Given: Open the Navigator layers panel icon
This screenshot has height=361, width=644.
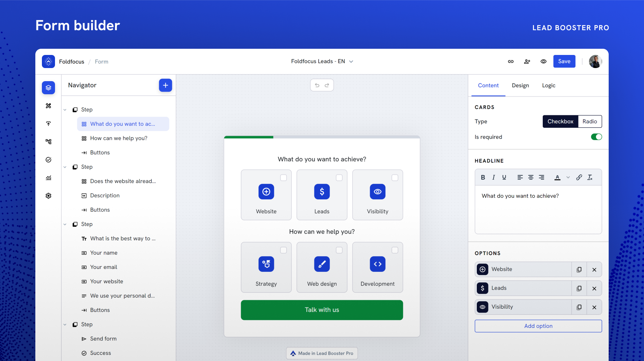Looking at the screenshot, I should coord(48,87).
